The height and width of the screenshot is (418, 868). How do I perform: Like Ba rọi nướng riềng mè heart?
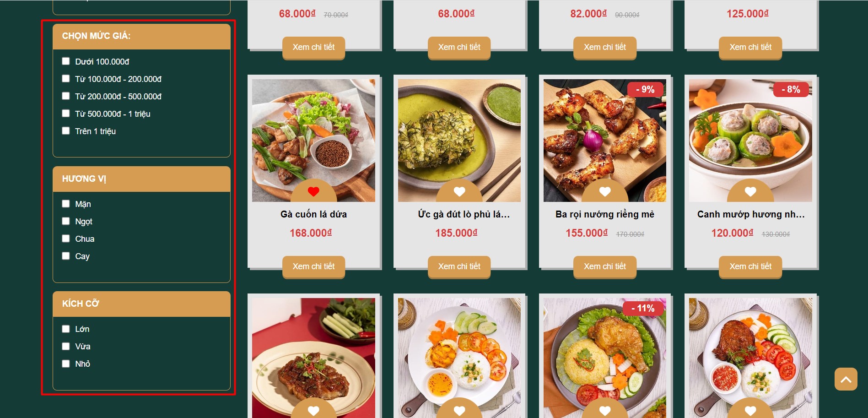[605, 192]
